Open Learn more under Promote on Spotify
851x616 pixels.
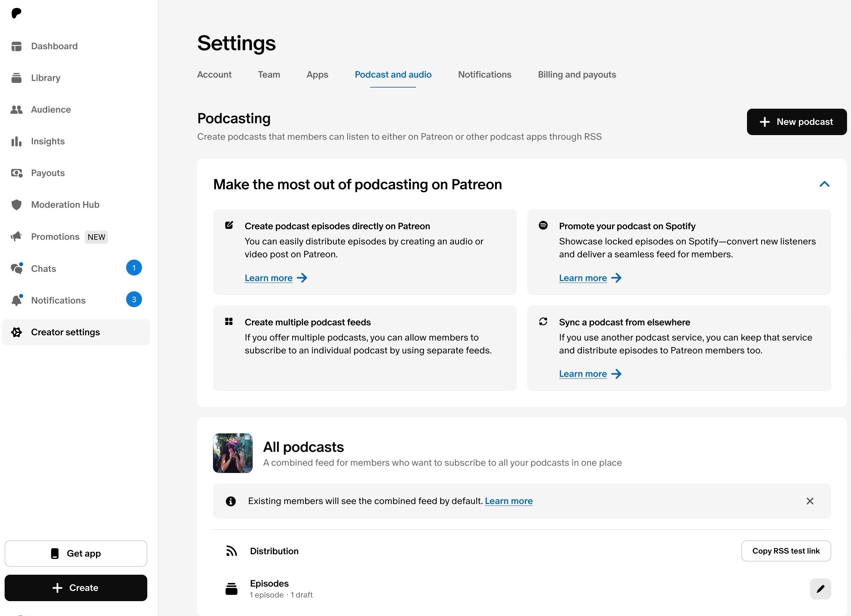(x=590, y=278)
